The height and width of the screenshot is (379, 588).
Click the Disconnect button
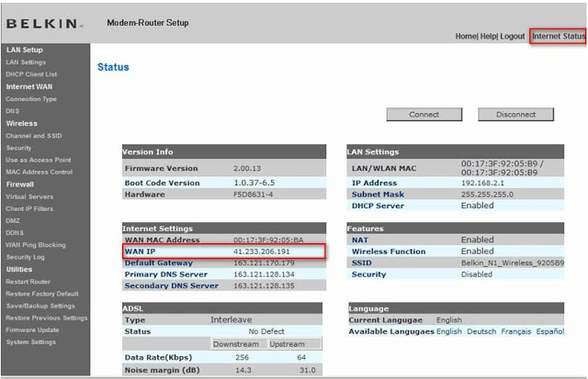click(515, 115)
